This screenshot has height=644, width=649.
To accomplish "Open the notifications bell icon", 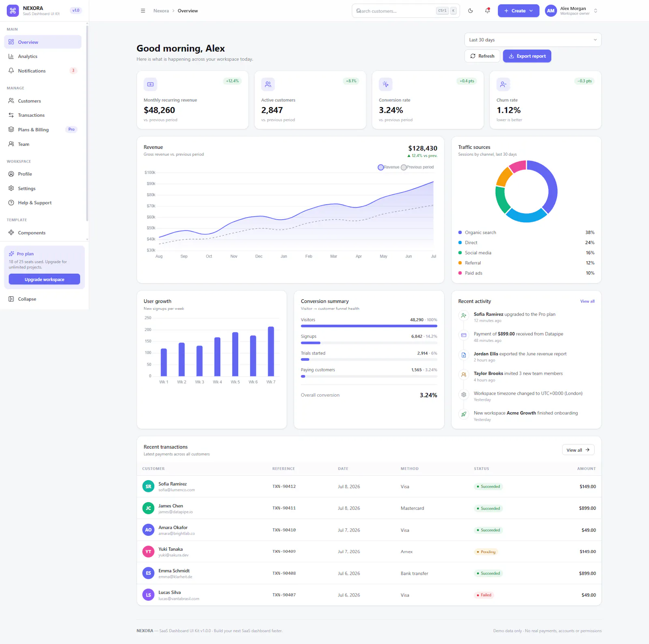I will (x=488, y=11).
